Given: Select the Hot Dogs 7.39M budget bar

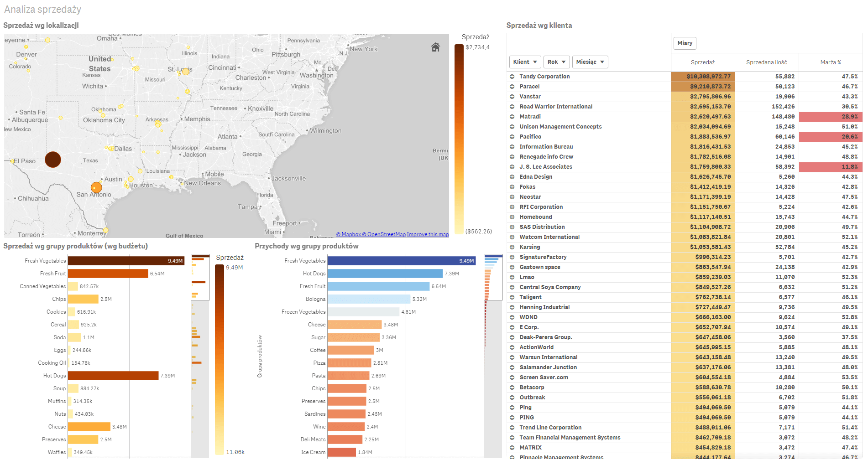Looking at the screenshot, I should coord(113,376).
